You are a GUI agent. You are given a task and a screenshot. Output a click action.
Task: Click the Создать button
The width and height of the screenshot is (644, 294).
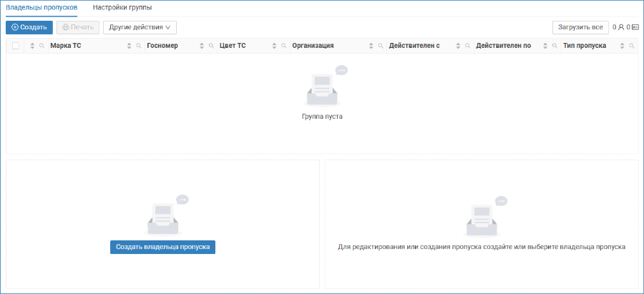29,27
